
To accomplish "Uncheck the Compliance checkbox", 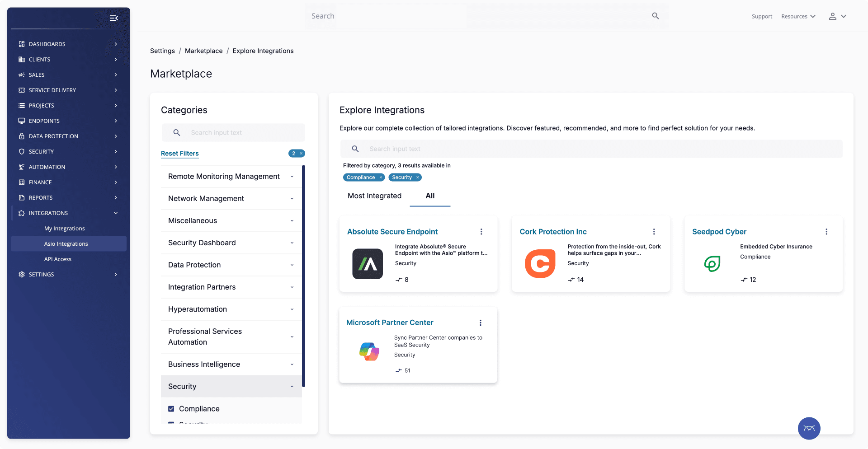I will click(171, 409).
